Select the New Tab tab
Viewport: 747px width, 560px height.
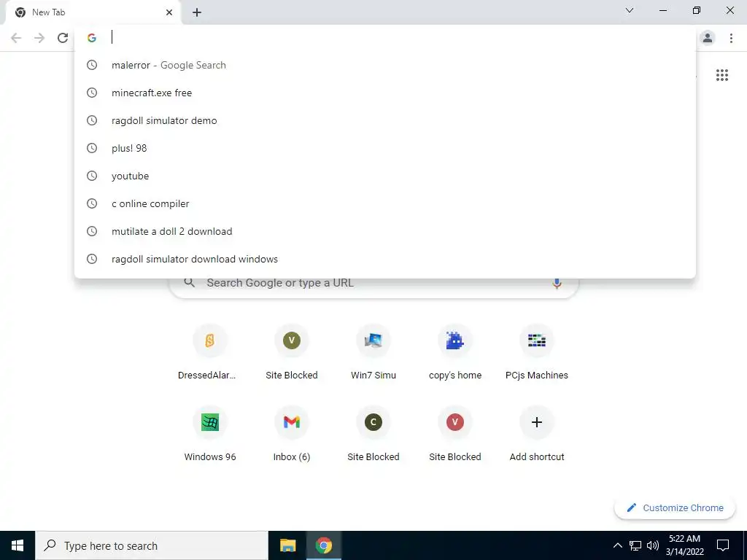point(93,13)
